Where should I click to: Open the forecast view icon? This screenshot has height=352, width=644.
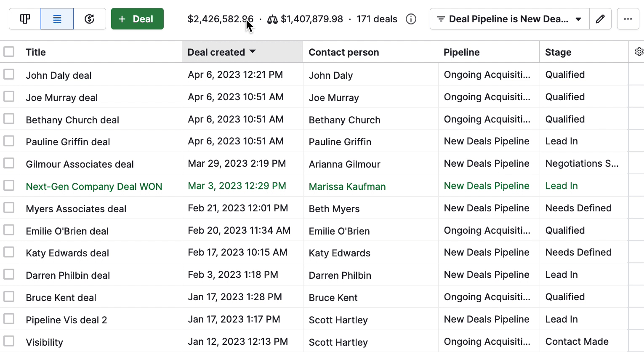(90, 19)
